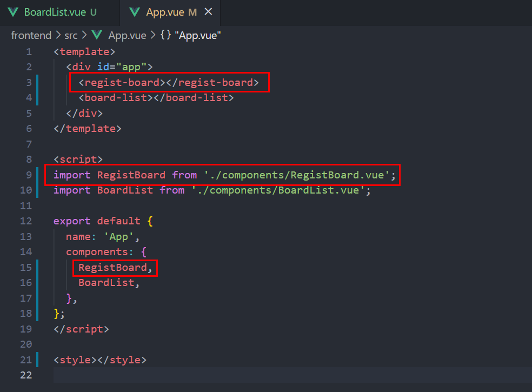
Task: Select the App.vue editor tab
Action: (x=170, y=12)
